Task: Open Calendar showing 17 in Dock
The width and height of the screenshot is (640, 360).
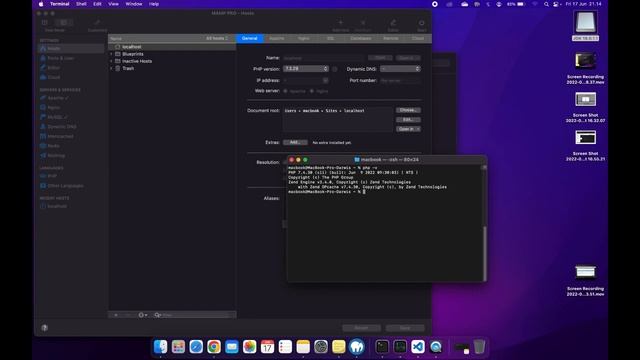Action: pyautogui.click(x=267, y=347)
